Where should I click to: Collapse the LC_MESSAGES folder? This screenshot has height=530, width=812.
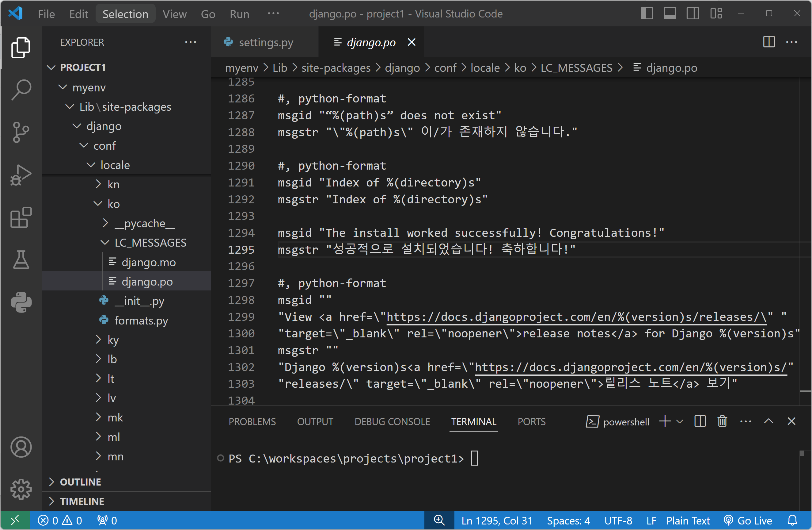pyautogui.click(x=150, y=243)
